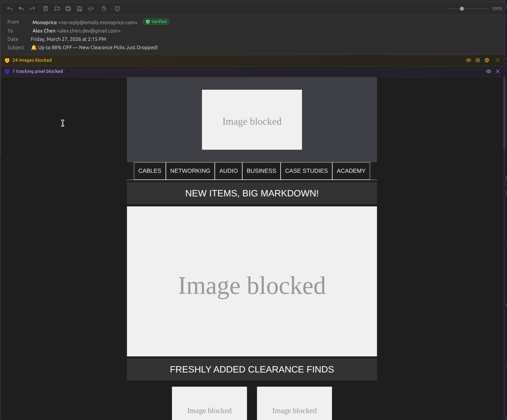Dismiss the '24 images blocked' warning banner

click(x=498, y=60)
